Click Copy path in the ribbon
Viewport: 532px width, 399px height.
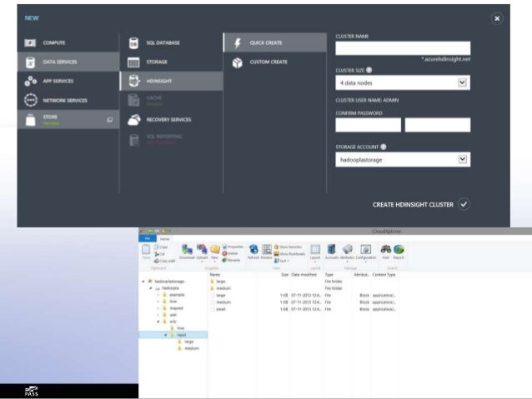click(164, 261)
